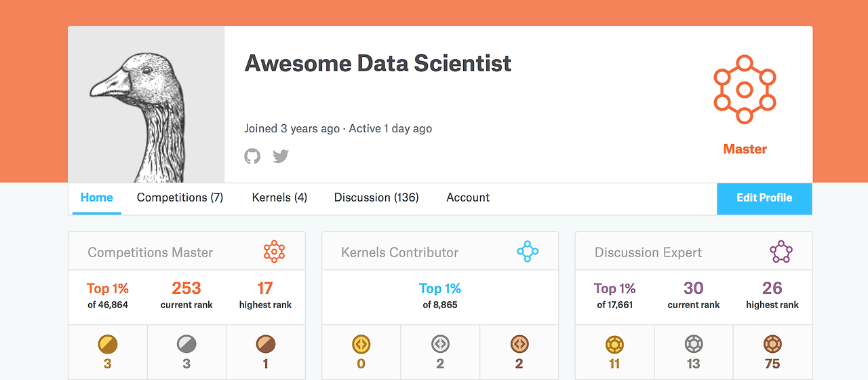Open the Twitter profile icon
Screen dimensions: 868x380
(x=281, y=156)
